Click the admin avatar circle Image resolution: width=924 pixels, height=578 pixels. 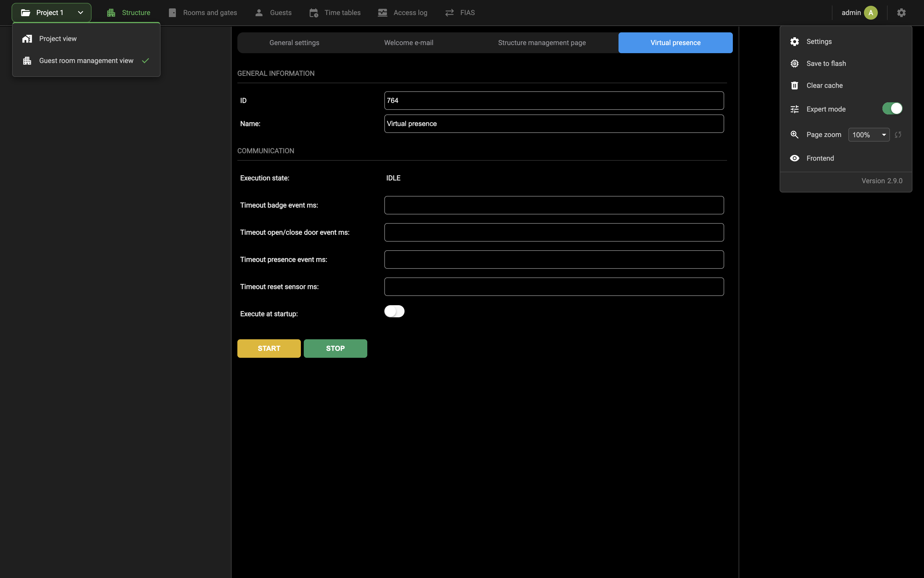(x=871, y=13)
